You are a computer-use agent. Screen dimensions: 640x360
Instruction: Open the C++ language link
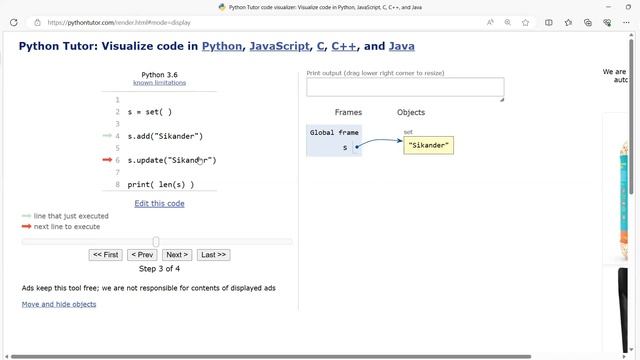pos(344,46)
